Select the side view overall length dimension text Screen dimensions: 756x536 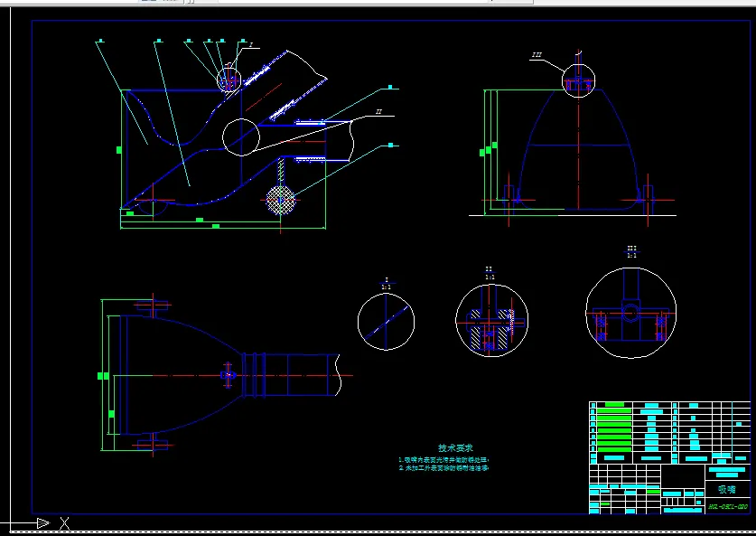tap(216, 226)
